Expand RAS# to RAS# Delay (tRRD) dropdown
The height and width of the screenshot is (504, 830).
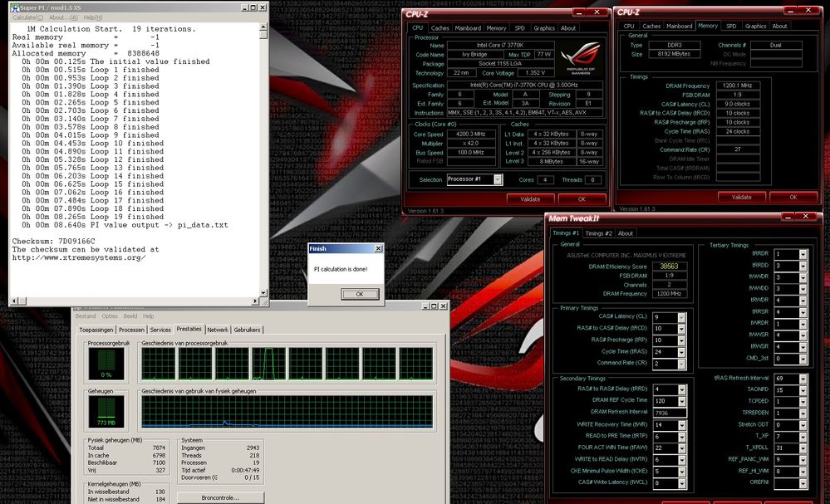click(682, 389)
